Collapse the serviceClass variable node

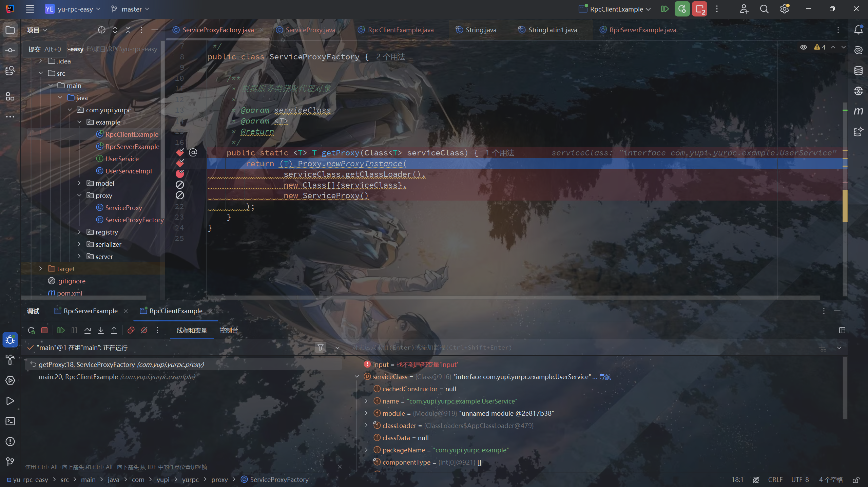[x=357, y=377]
